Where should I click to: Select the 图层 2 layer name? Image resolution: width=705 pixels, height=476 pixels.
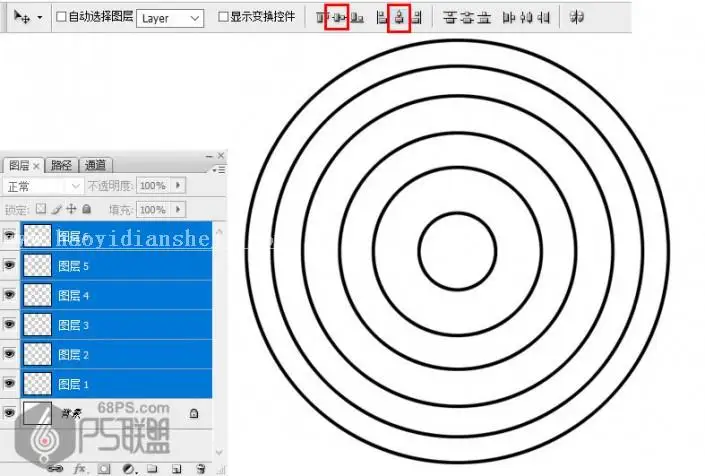tap(73, 355)
